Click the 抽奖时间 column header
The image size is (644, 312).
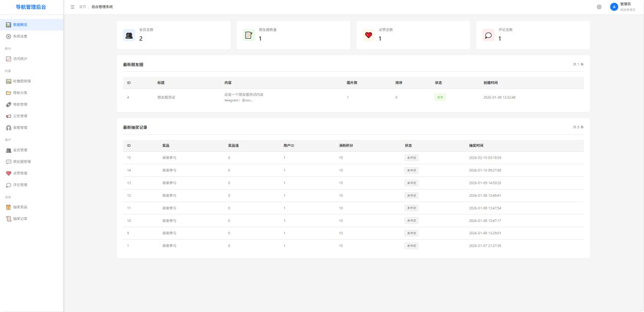tap(476, 145)
